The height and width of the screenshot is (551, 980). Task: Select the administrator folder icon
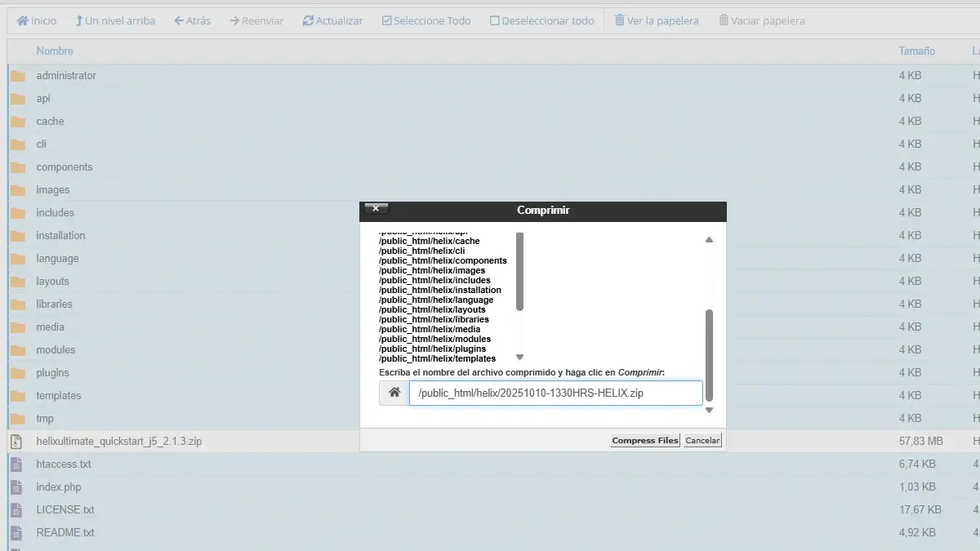[x=18, y=76]
